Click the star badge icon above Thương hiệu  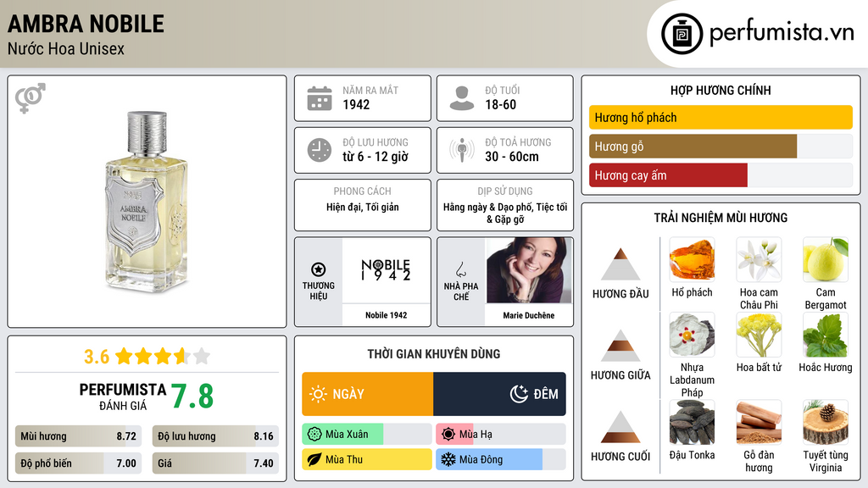[319, 269]
